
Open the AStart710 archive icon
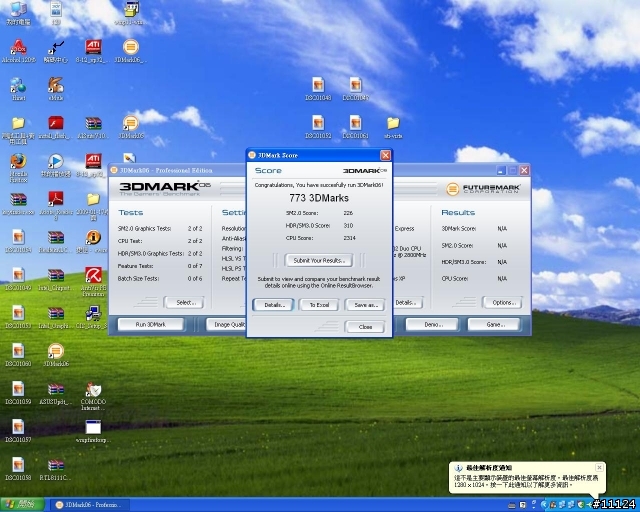[93, 127]
